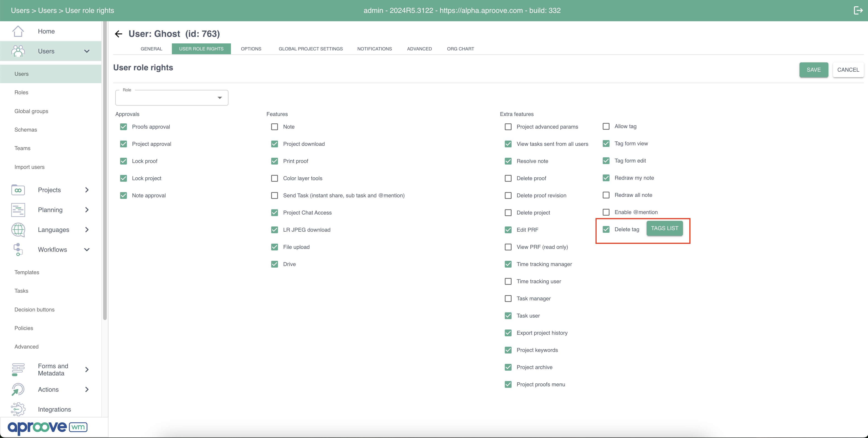
Task: Switch to the GENERAL tab
Action: coord(151,49)
